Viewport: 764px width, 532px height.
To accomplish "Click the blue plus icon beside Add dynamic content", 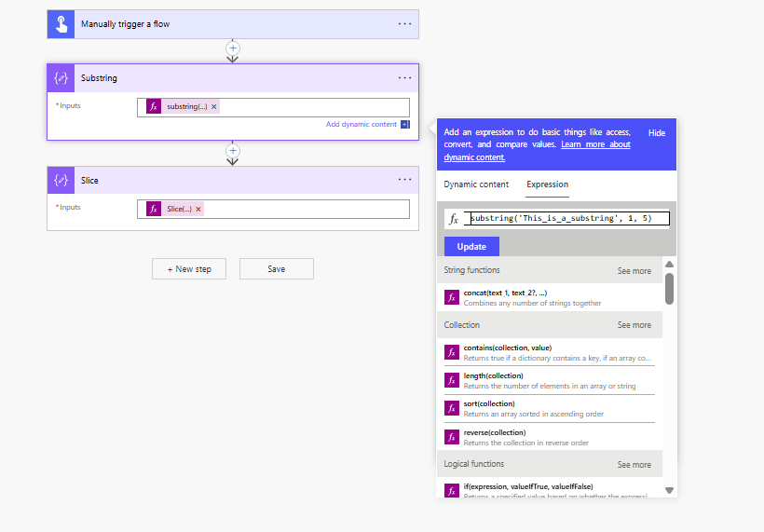I will (x=405, y=124).
